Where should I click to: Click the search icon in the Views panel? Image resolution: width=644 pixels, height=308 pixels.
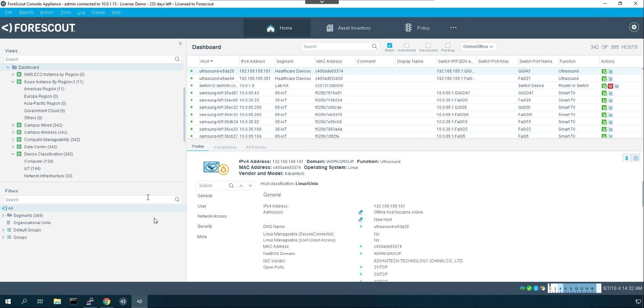tap(177, 59)
